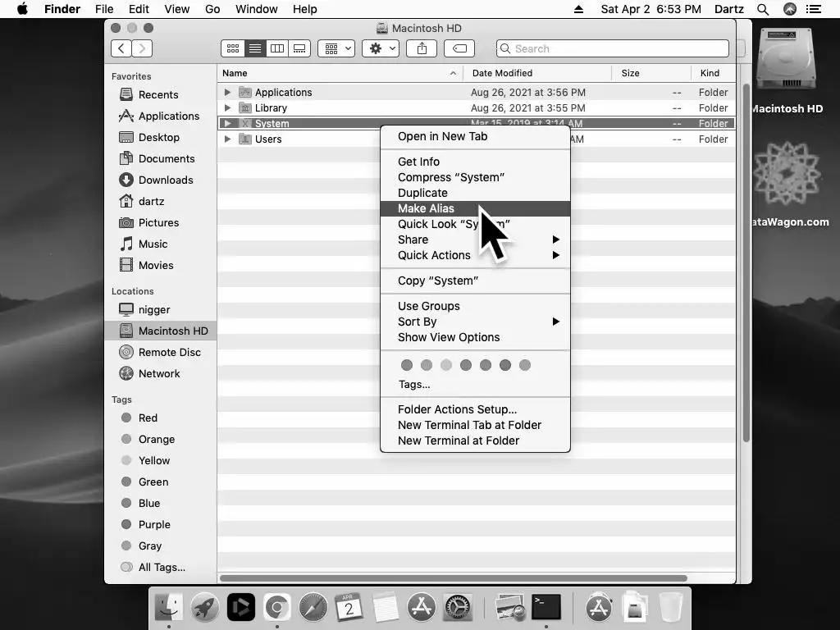Open Preview from the Dock
Screen dimensions: 840x630
(509, 608)
